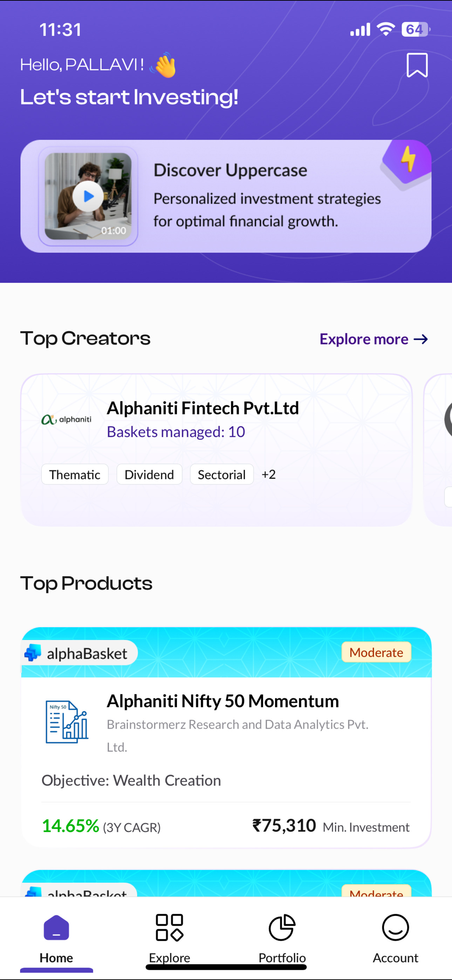Click the alphaBasket badge icon
Screen dimensions: 452x980
coord(33,652)
